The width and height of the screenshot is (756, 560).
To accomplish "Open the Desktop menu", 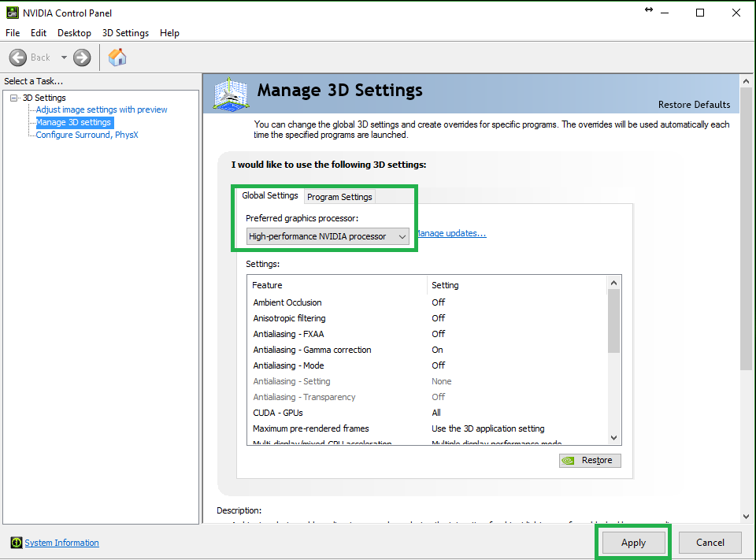I will pyautogui.click(x=74, y=33).
